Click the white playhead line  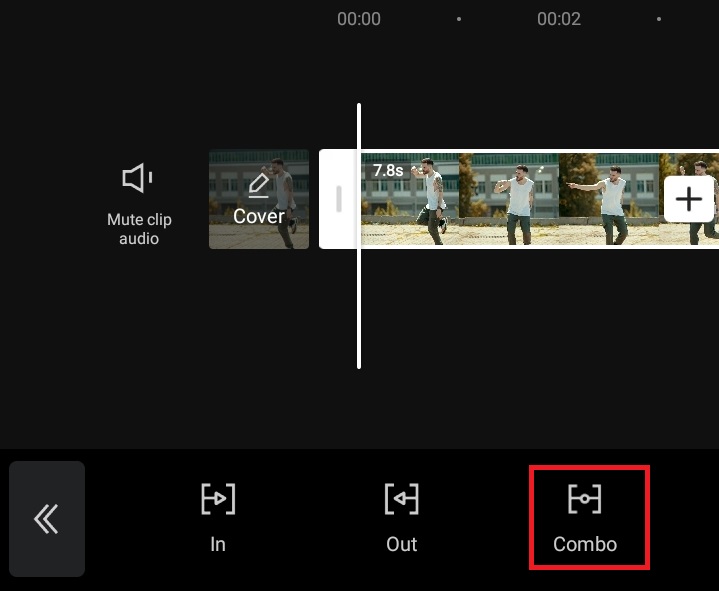[x=359, y=236]
